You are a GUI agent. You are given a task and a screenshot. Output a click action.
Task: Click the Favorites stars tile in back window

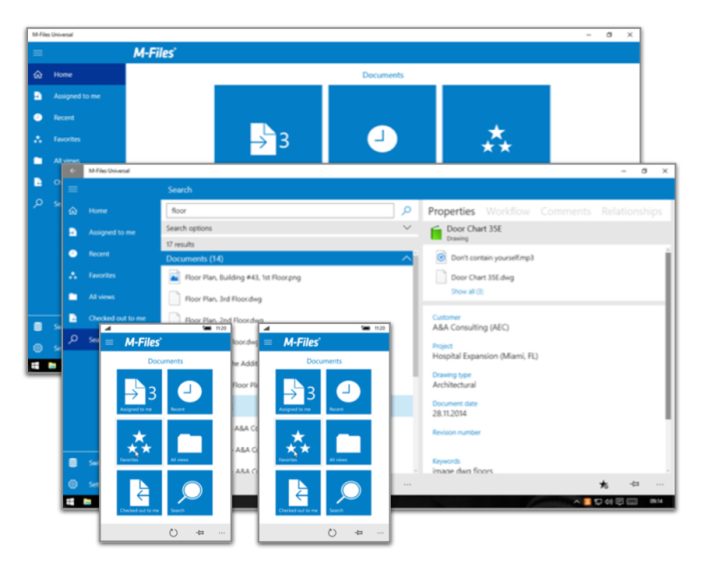tap(496, 124)
